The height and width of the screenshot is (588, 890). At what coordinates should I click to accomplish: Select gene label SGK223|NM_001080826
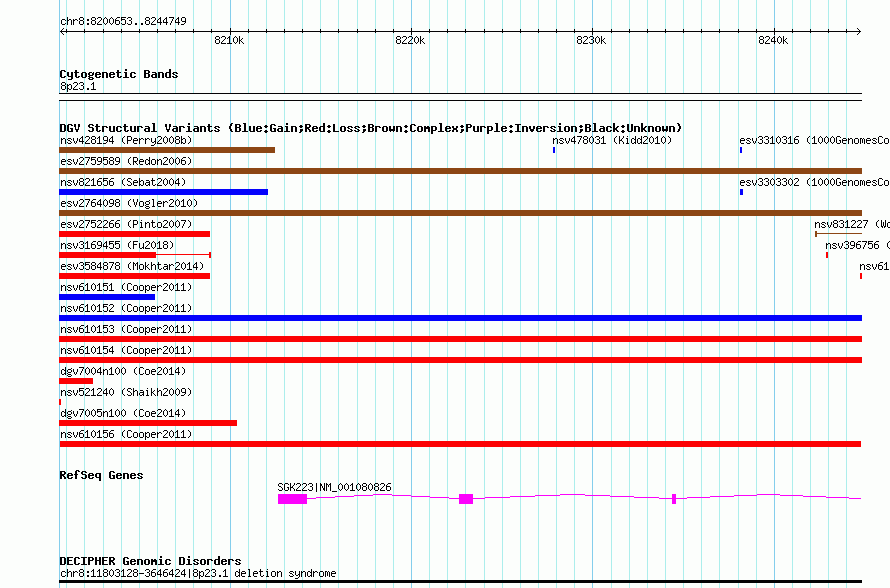(x=334, y=487)
